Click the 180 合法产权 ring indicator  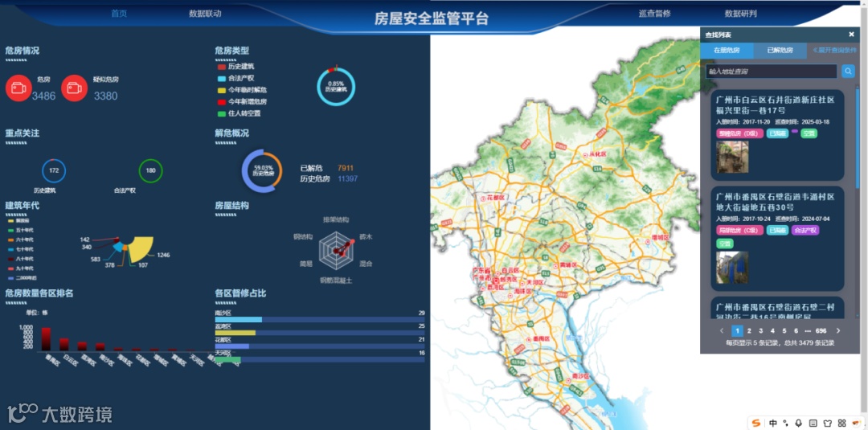[150, 170]
